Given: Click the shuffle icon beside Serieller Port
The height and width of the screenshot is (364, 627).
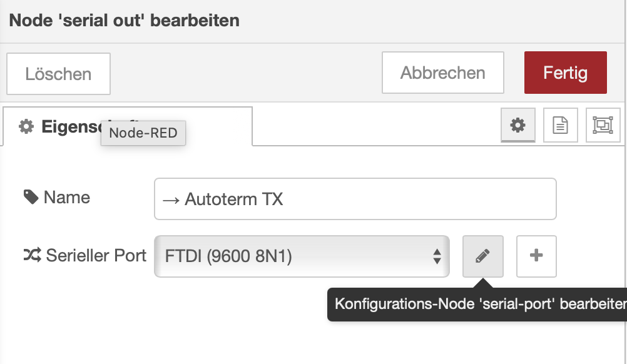Looking at the screenshot, I should click(33, 255).
